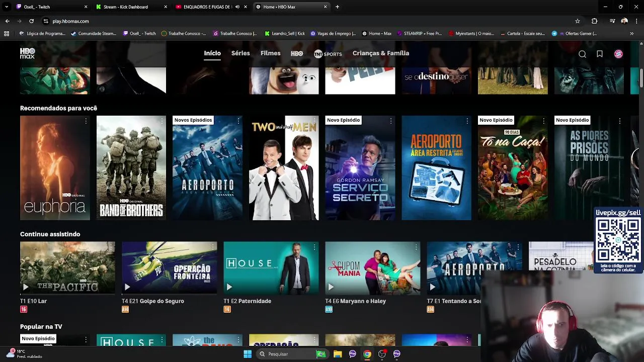Screen dimensions: 644x362
Task: Open options menu on As Piores Prisões poster
Action: click(620, 121)
